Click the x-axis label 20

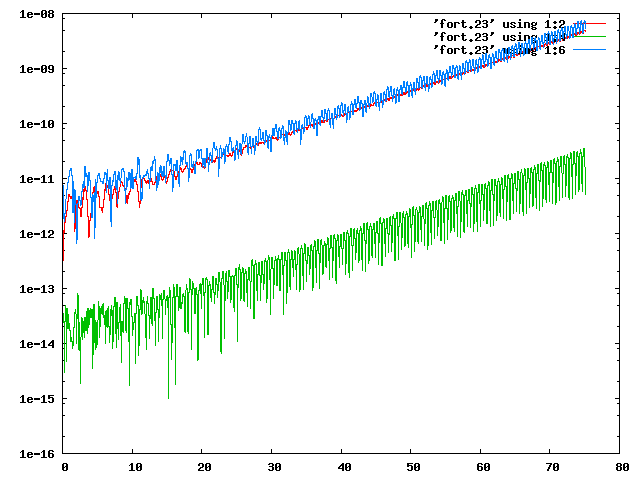pyautogui.click(x=204, y=467)
